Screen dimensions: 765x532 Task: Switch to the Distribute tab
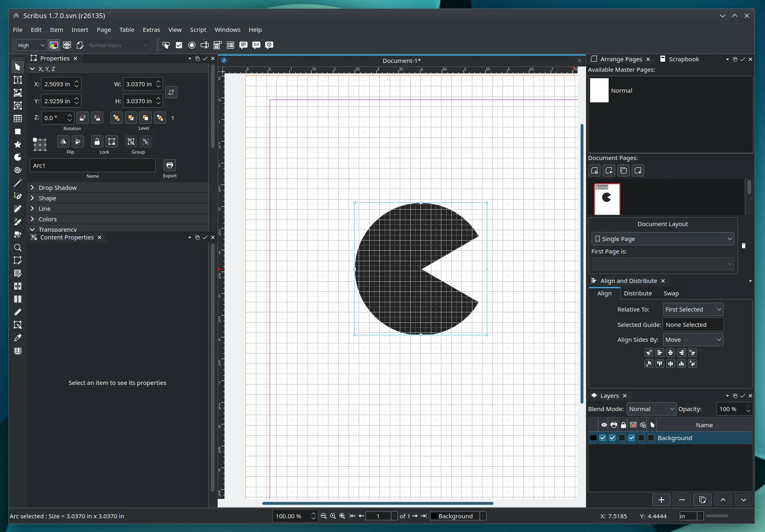(638, 293)
